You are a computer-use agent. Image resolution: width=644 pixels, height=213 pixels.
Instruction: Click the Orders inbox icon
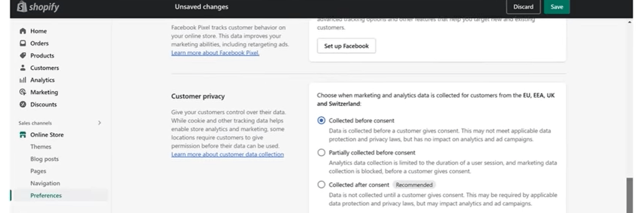click(x=22, y=43)
